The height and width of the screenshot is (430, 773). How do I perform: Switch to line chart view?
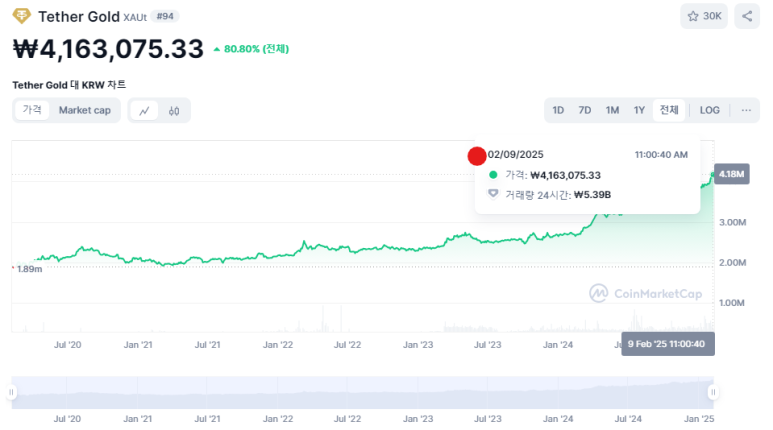(x=144, y=110)
